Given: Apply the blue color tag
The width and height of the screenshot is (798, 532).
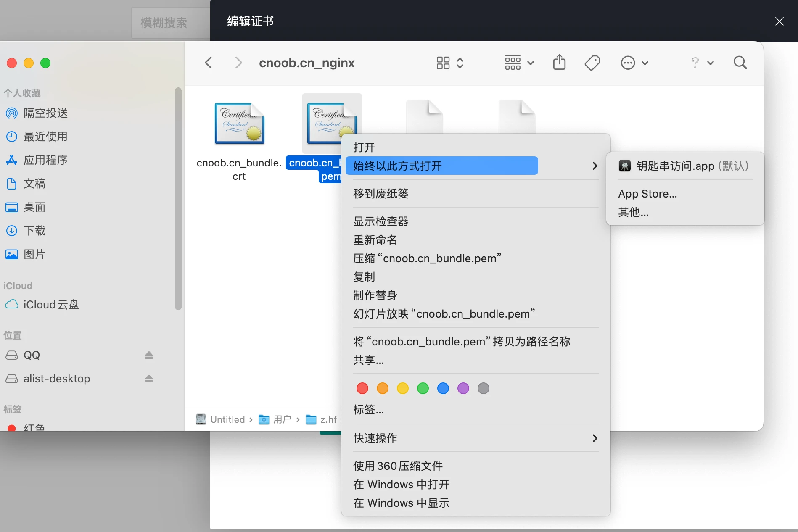Looking at the screenshot, I should click(443, 388).
